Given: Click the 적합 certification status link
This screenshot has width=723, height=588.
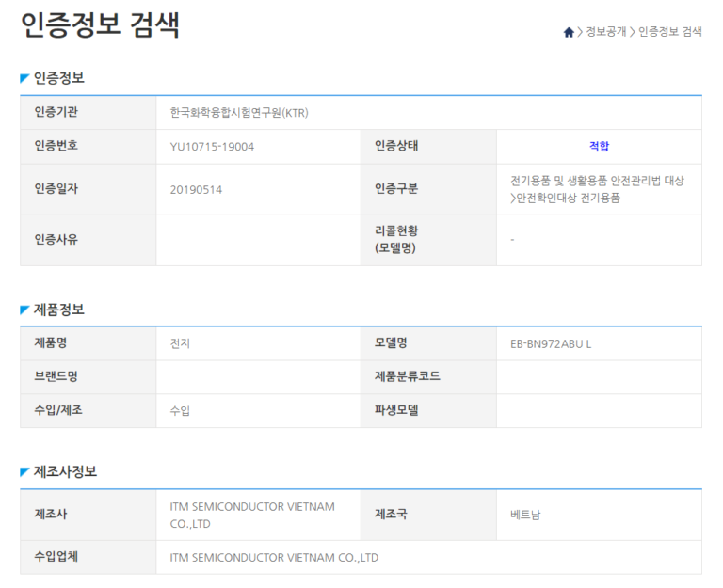Looking at the screenshot, I should coord(599,146).
